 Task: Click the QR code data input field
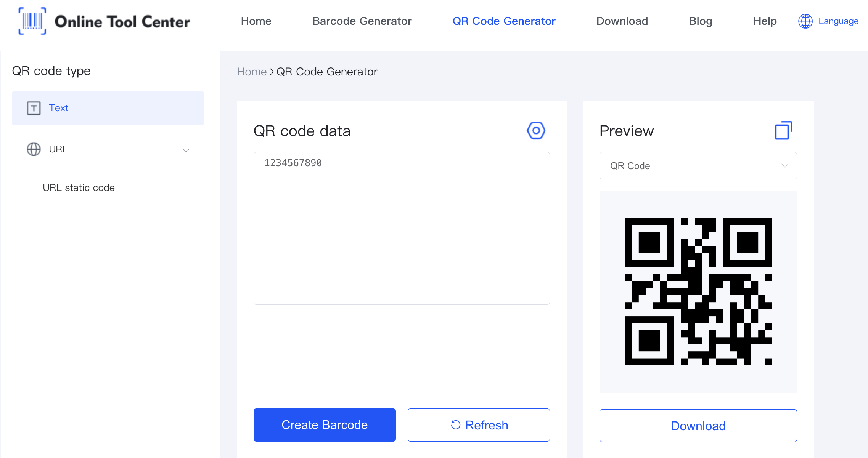tap(402, 228)
